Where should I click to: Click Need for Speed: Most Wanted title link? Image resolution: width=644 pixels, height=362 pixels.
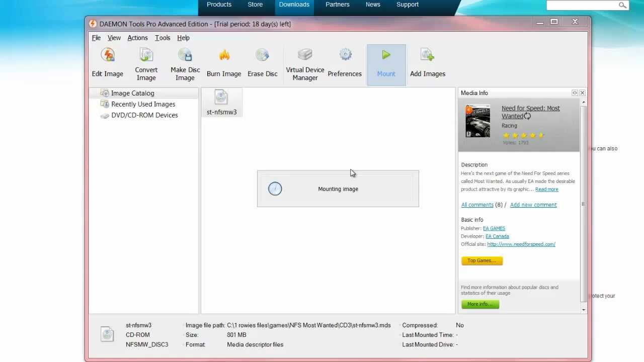pyautogui.click(x=530, y=112)
